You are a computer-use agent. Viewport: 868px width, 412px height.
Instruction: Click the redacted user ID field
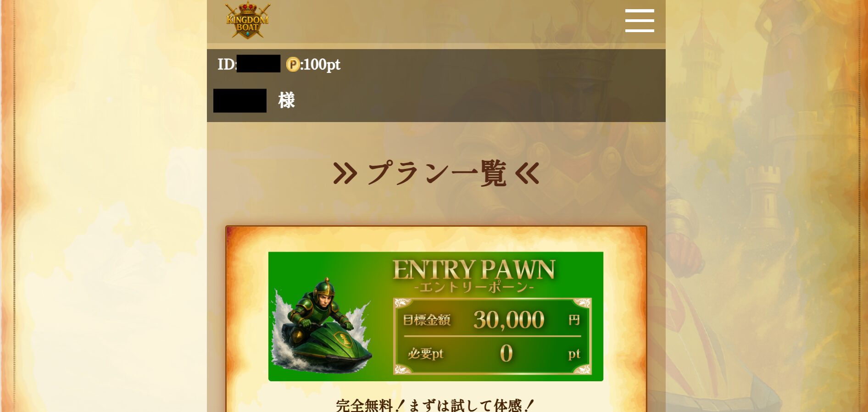pyautogui.click(x=258, y=64)
